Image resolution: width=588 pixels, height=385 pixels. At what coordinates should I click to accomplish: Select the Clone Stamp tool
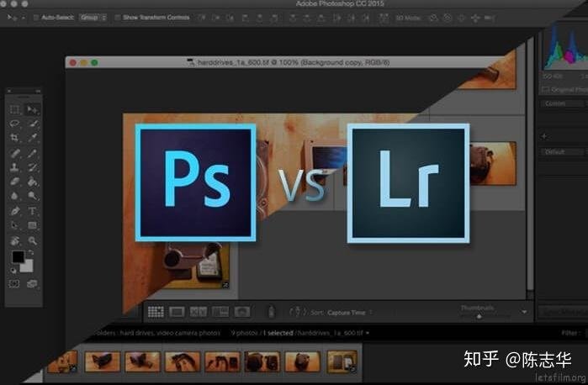pyautogui.click(x=14, y=167)
